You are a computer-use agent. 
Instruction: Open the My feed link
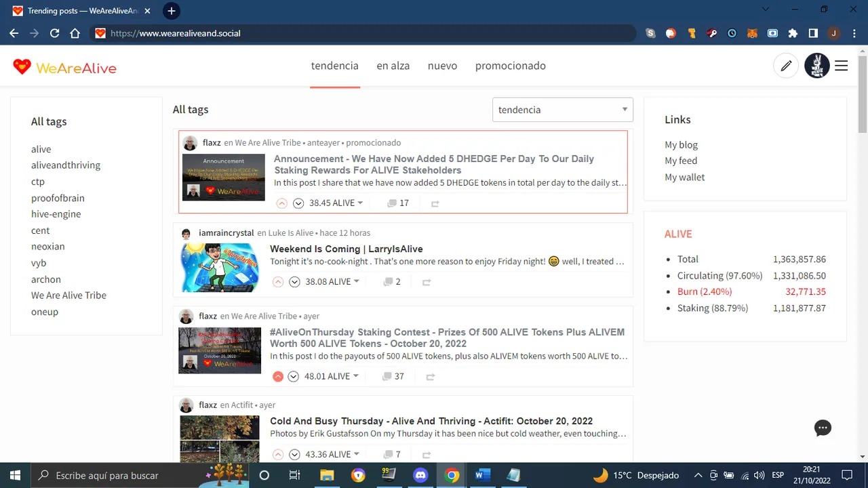[681, 161]
